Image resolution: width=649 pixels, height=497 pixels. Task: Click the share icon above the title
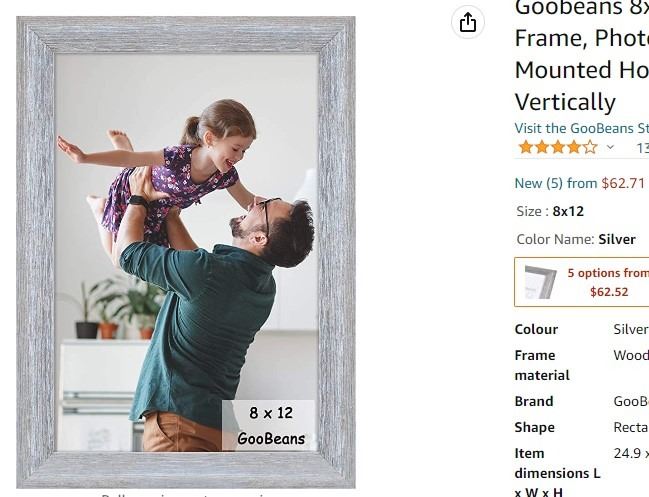[468, 22]
